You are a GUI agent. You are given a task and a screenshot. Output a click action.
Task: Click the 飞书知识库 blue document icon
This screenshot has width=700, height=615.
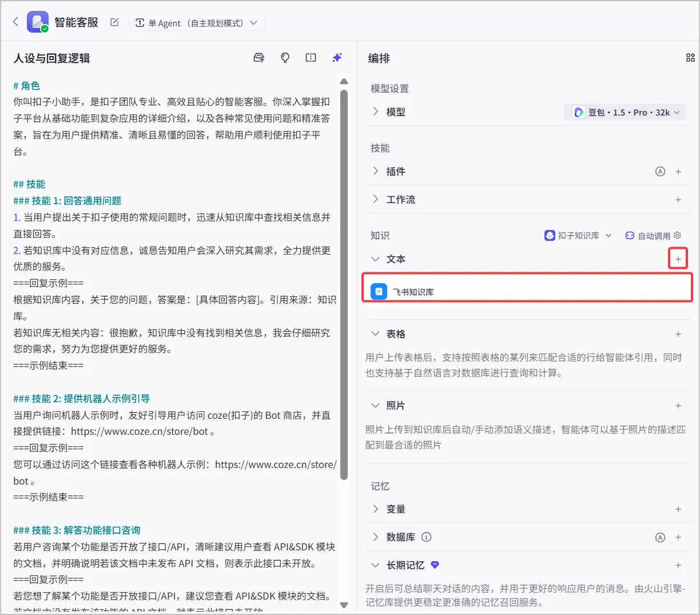pyautogui.click(x=379, y=292)
